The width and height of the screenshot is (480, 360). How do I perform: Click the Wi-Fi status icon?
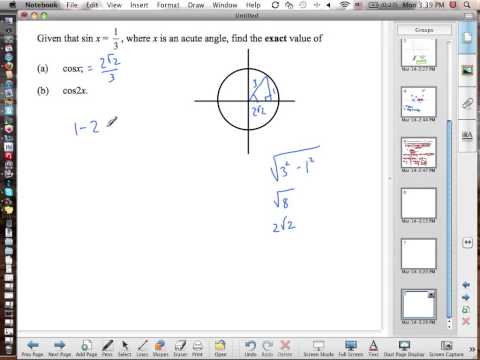click(x=345, y=5)
